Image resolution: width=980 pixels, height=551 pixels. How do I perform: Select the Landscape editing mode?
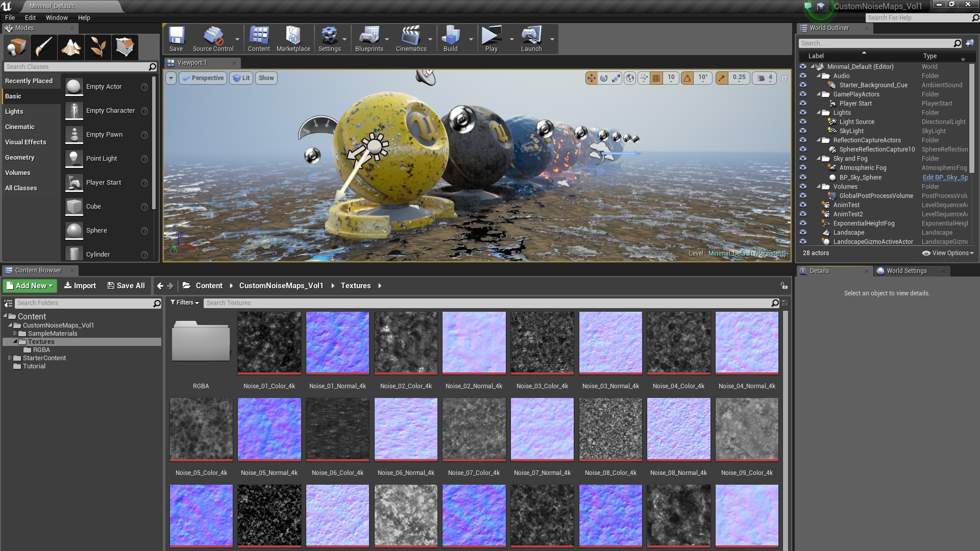coord(70,47)
